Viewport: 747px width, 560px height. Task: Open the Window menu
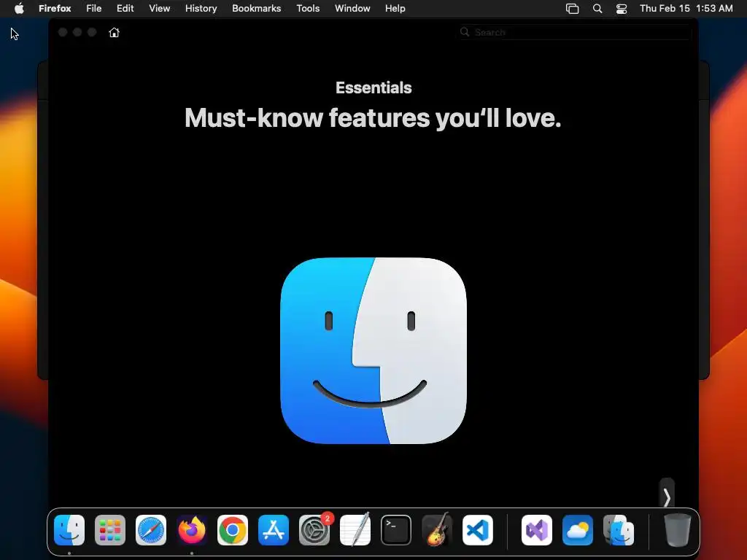click(352, 8)
